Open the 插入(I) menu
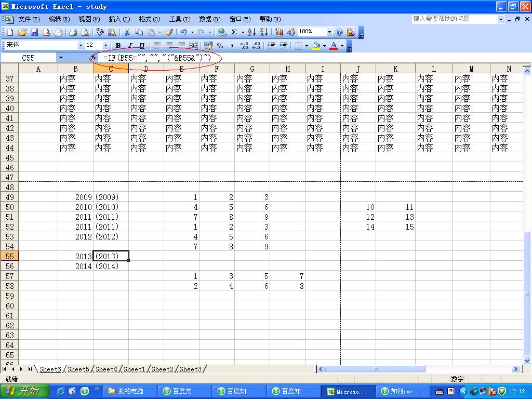The image size is (532, 399). pyautogui.click(x=119, y=19)
